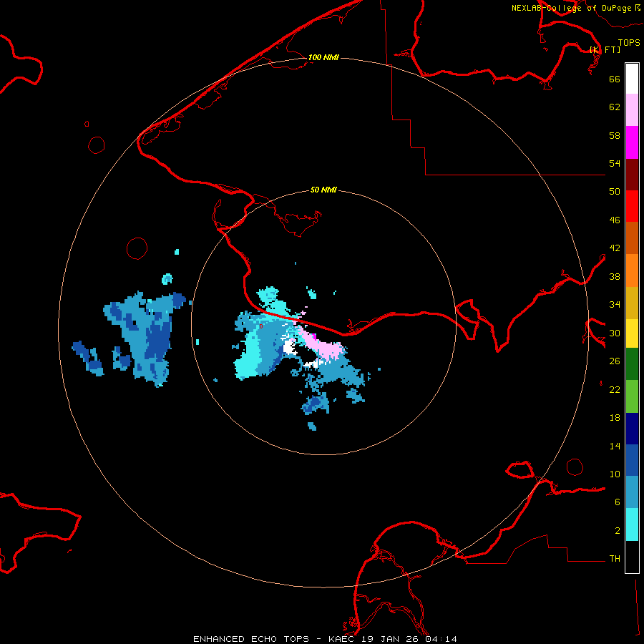Click the 'ENHANCED ECHO TOPS' caption text
Image resolution: width=644 pixels, height=644 pixels.
[251, 639]
